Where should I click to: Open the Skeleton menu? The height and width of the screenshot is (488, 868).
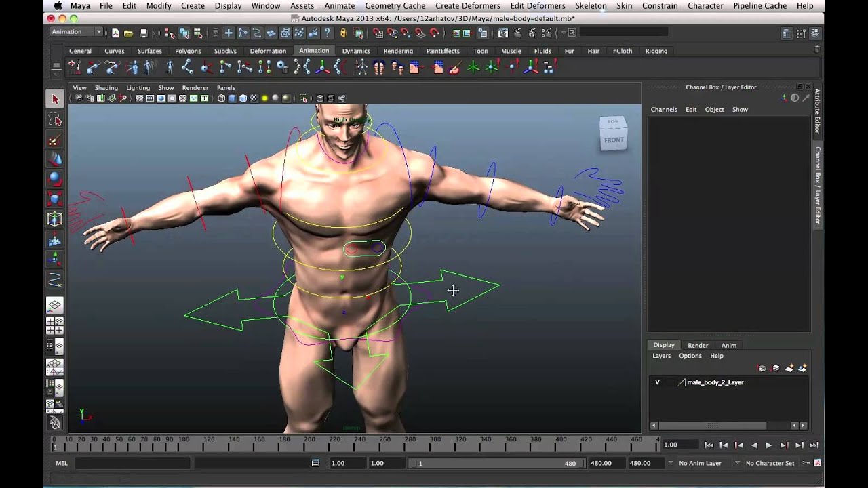tap(591, 5)
